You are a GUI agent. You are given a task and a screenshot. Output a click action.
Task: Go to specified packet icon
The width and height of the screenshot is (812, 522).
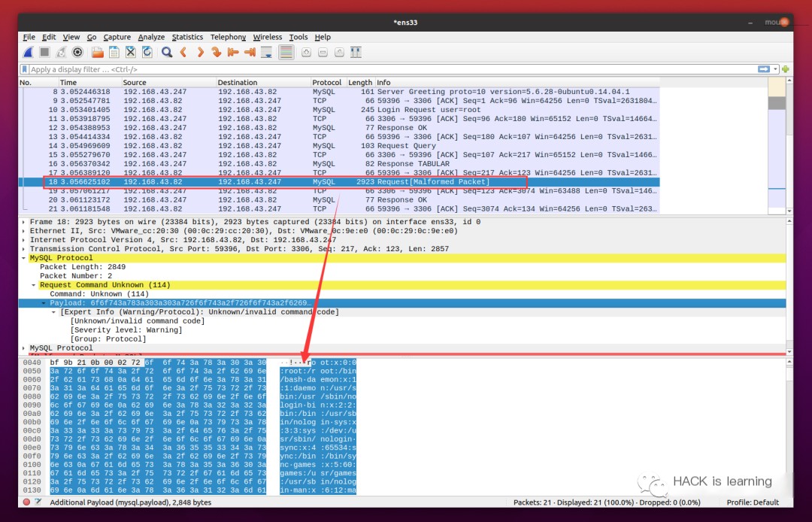click(217, 53)
